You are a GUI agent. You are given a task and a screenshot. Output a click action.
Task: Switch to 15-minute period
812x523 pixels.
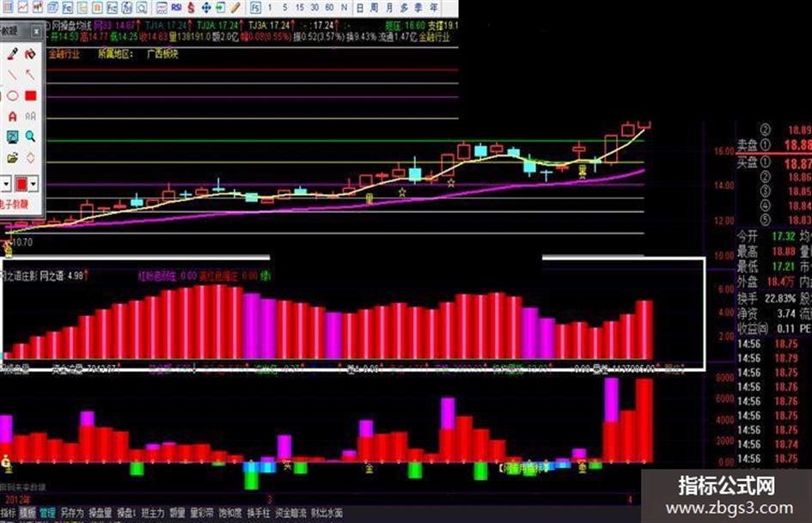point(299,7)
